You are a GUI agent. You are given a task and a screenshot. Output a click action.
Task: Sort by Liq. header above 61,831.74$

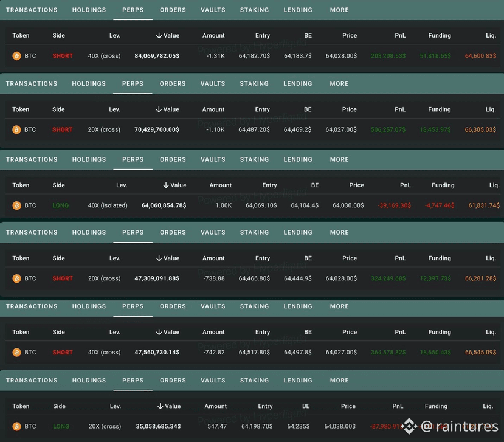coord(494,185)
